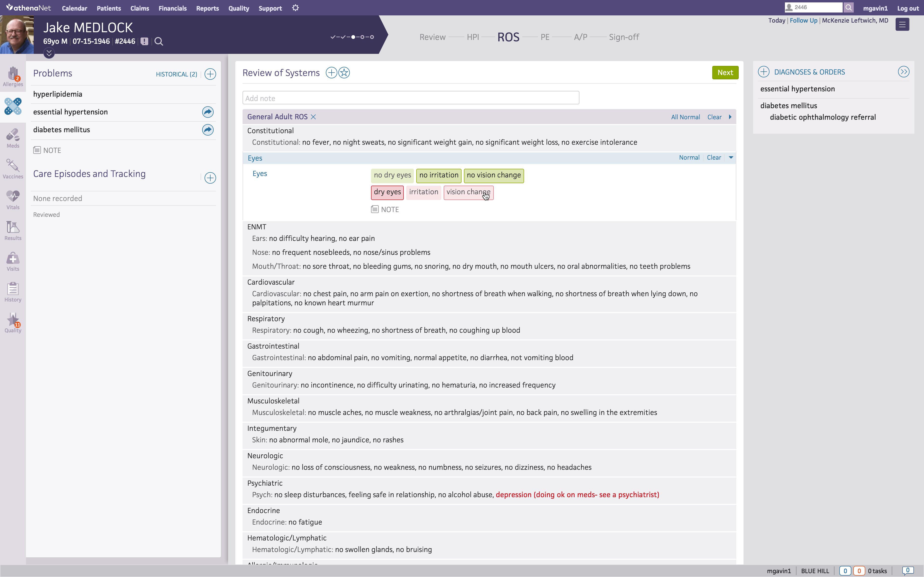Screen dimensions: 924x577
Task: Open the athenaNet settings gear
Action: point(295,8)
